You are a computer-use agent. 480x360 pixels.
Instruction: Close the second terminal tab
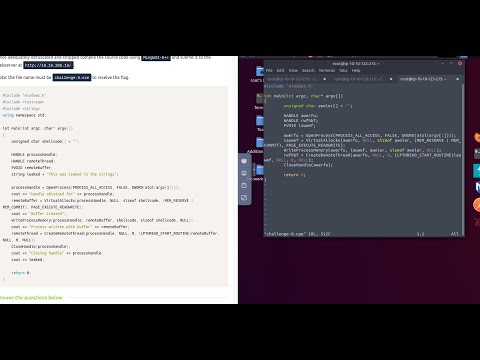pyautogui.click(x=391, y=79)
